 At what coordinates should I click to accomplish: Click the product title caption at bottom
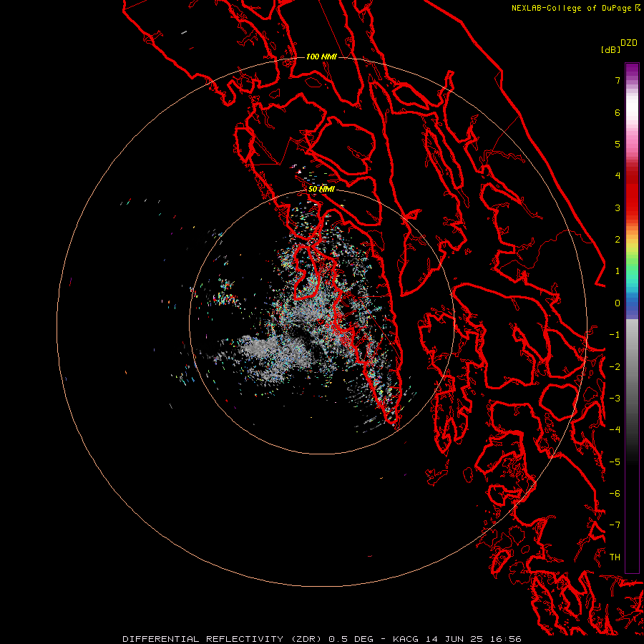coord(322,639)
